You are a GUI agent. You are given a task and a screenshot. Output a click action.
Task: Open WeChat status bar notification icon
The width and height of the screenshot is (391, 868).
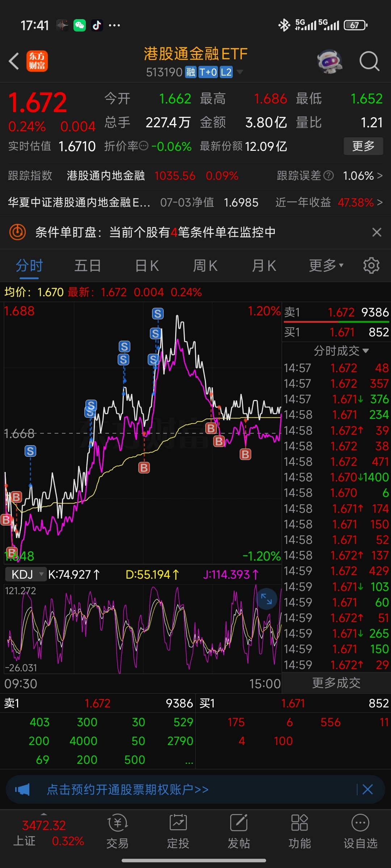(x=80, y=25)
